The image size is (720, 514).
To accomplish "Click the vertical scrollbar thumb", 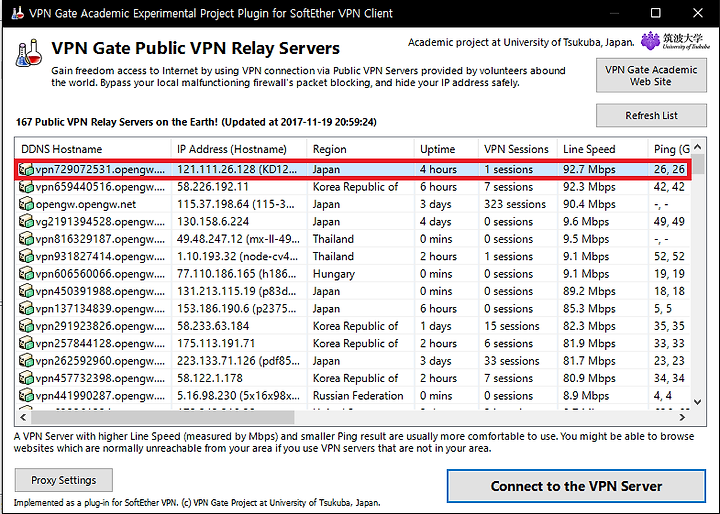I will tap(698, 164).
